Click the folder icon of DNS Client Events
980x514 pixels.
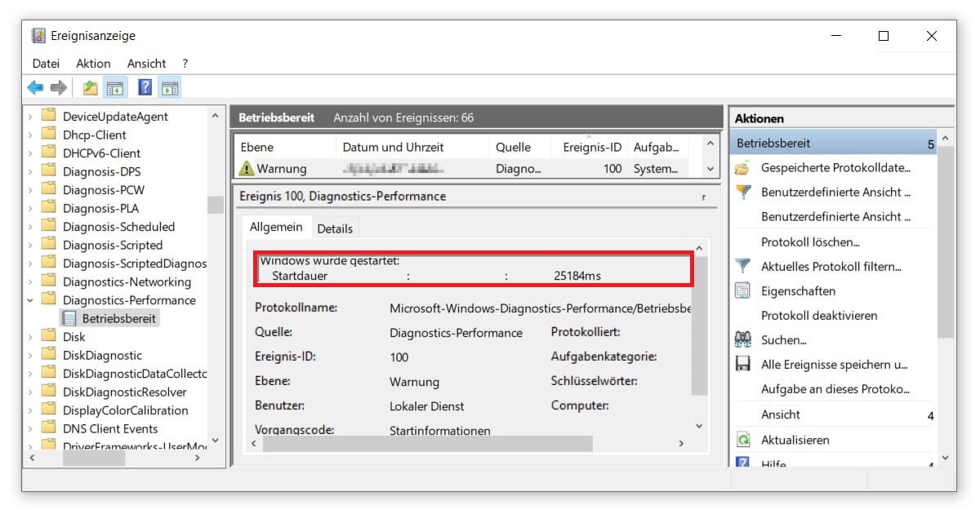pyautogui.click(x=49, y=428)
